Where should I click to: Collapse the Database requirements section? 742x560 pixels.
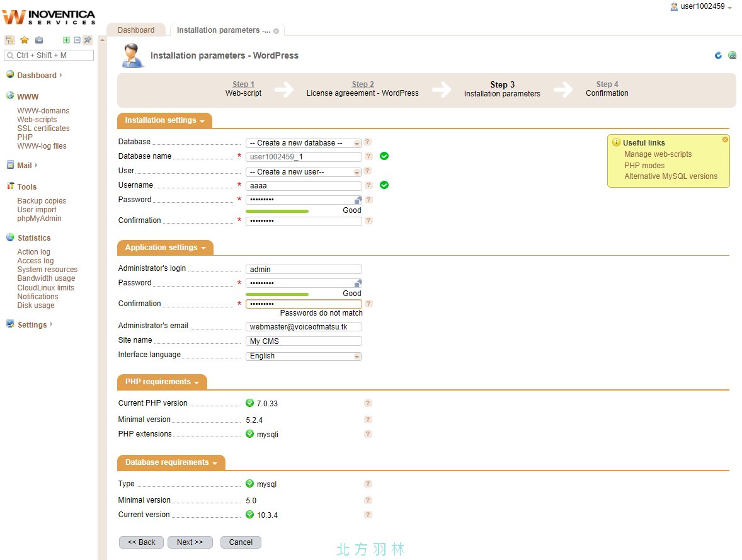[x=171, y=462]
